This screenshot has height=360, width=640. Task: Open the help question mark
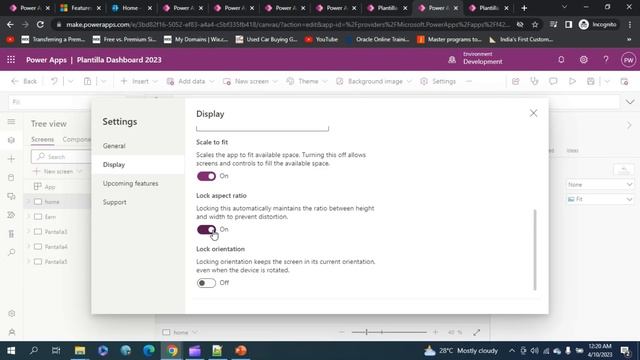pyautogui.click(x=606, y=60)
